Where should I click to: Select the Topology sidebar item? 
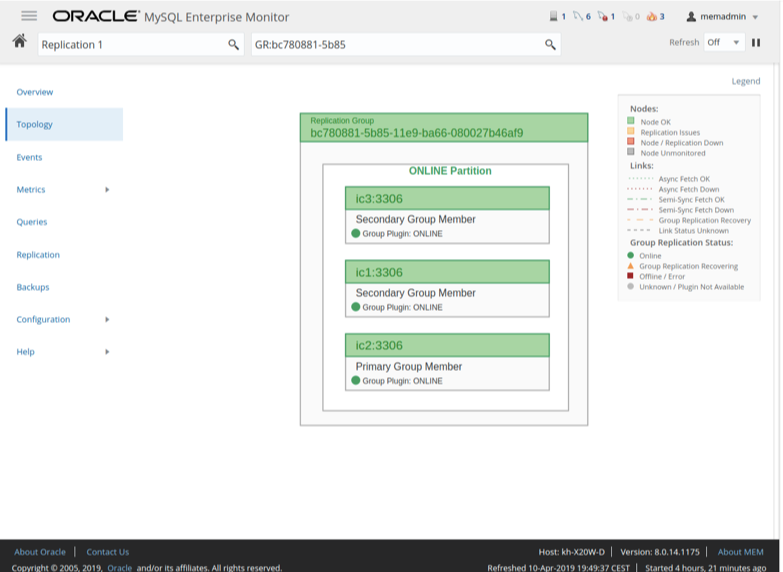(64, 124)
